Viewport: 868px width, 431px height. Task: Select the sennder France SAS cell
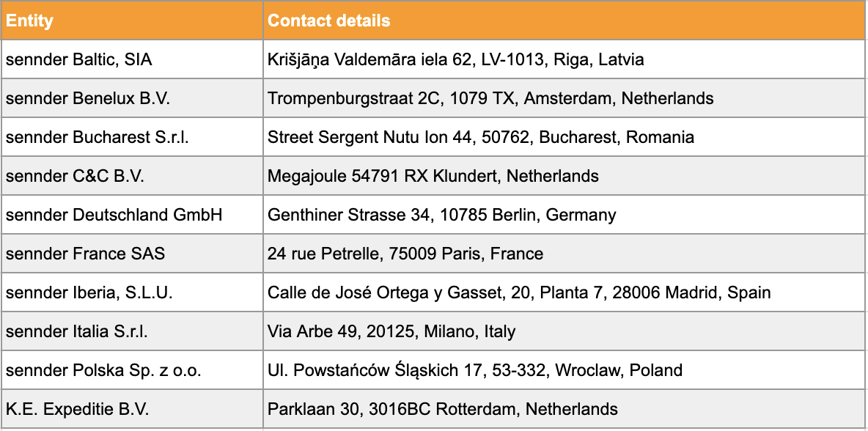[132, 253]
